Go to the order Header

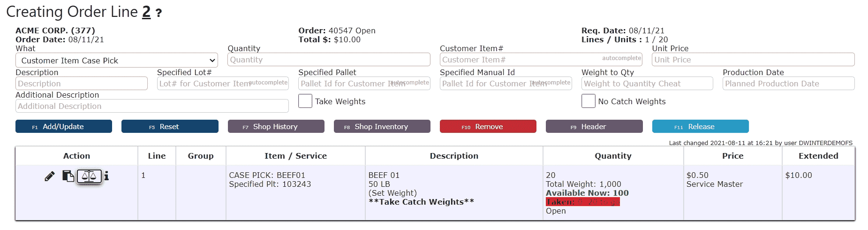pyautogui.click(x=594, y=126)
